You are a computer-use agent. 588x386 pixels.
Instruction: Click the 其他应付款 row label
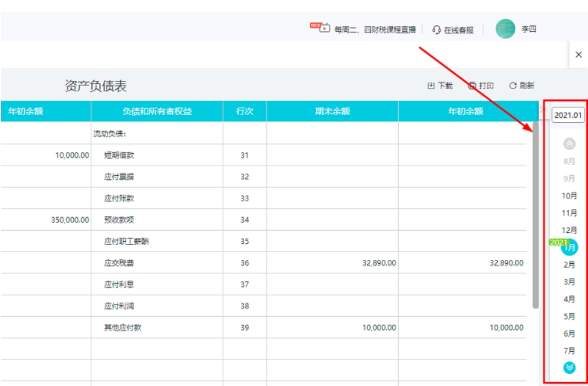(123, 328)
